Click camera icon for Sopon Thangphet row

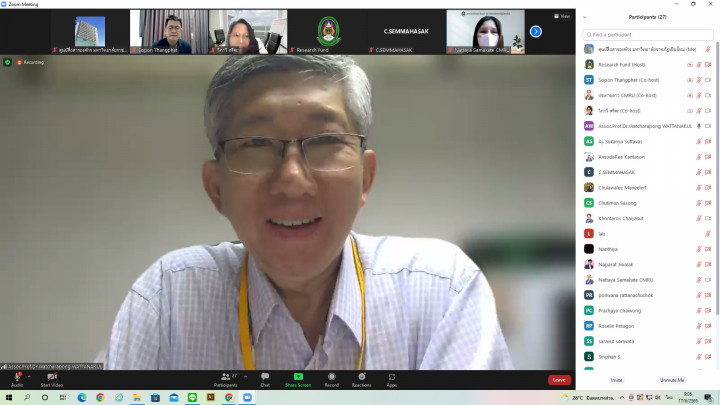click(708, 80)
